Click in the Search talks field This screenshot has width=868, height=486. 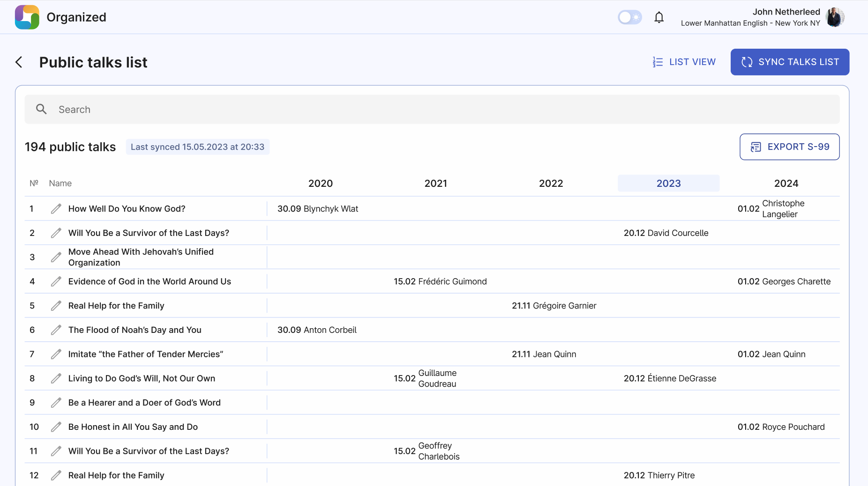pyautogui.click(x=431, y=110)
